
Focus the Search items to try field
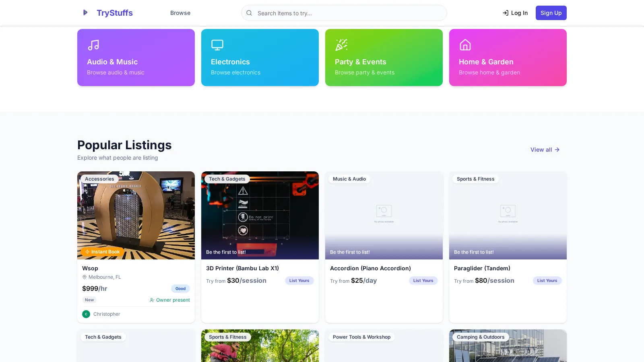pos(344,13)
